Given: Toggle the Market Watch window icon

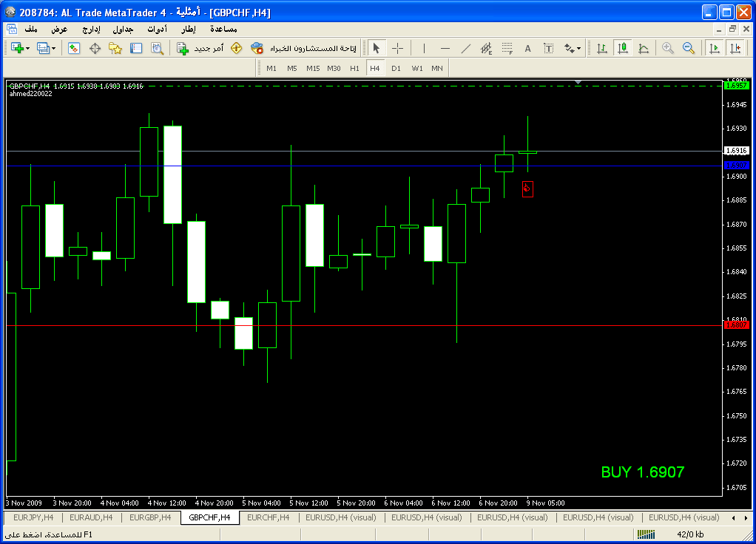Looking at the screenshot, I should coord(74,48).
